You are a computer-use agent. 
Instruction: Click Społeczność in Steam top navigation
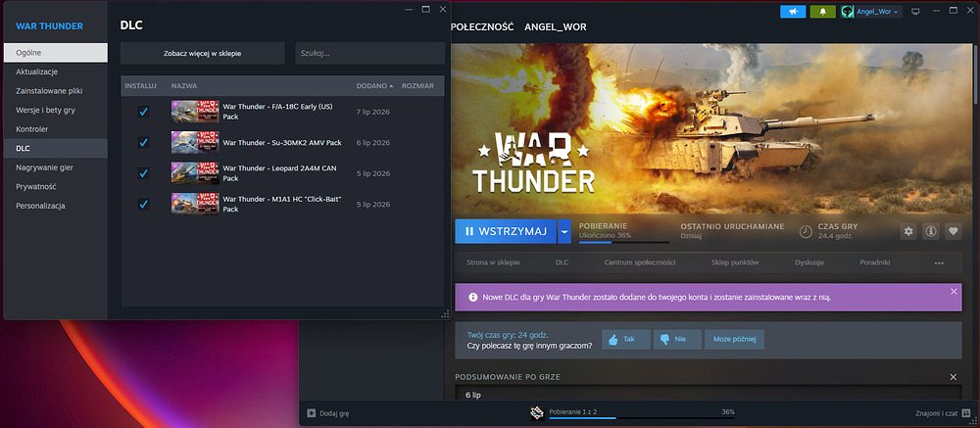482,26
